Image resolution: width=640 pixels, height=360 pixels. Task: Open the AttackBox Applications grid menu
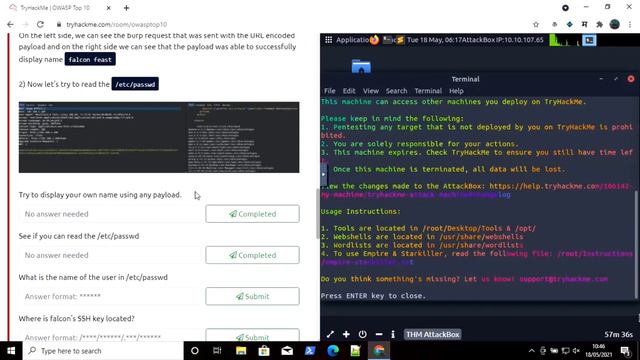(329, 40)
